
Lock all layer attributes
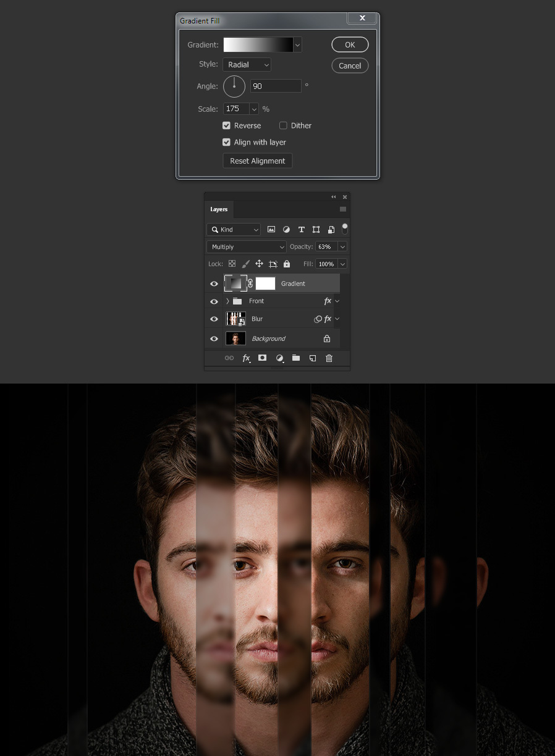click(x=287, y=264)
